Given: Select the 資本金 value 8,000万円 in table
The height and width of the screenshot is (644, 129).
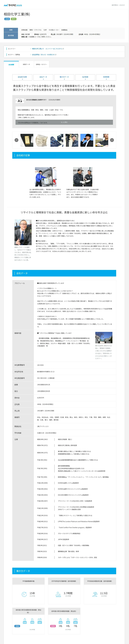Looking at the screenshot, I should pyautogui.click(x=41, y=398).
